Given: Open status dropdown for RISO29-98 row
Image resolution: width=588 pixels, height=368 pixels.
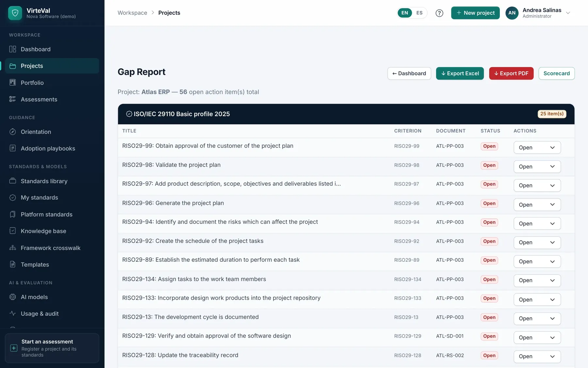Looking at the screenshot, I should click(537, 166).
